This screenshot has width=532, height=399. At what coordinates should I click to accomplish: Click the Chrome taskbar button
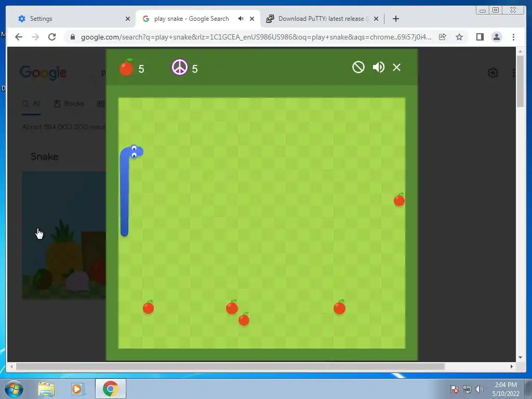coord(110,389)
